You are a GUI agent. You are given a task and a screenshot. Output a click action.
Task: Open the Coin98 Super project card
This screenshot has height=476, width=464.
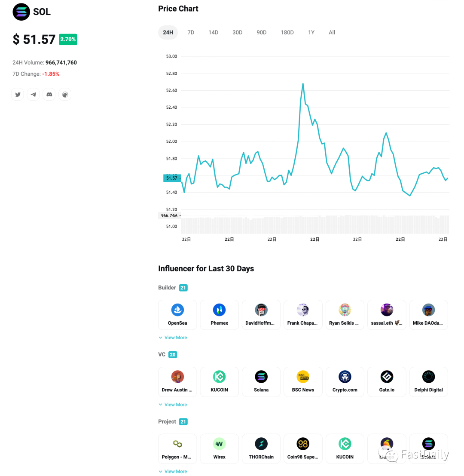tap(303, 448)
